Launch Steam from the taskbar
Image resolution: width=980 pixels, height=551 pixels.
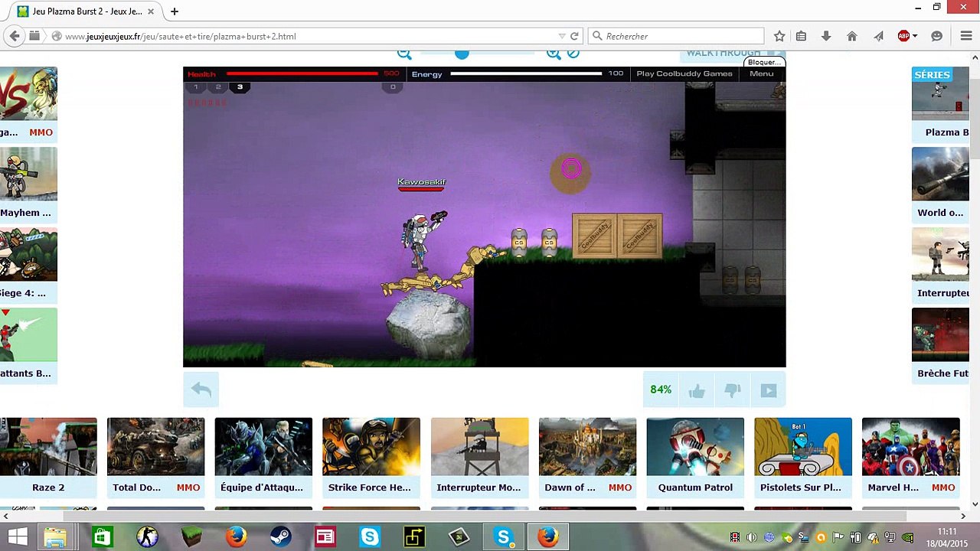[x=281, y=537]
